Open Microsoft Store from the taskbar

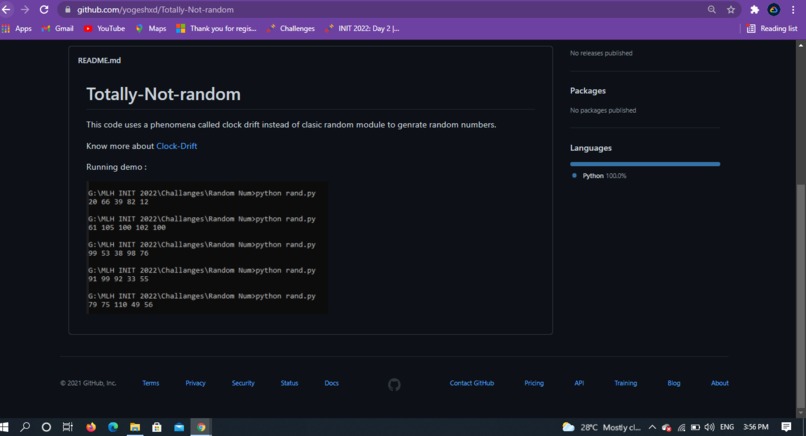[x=157, y=427]
